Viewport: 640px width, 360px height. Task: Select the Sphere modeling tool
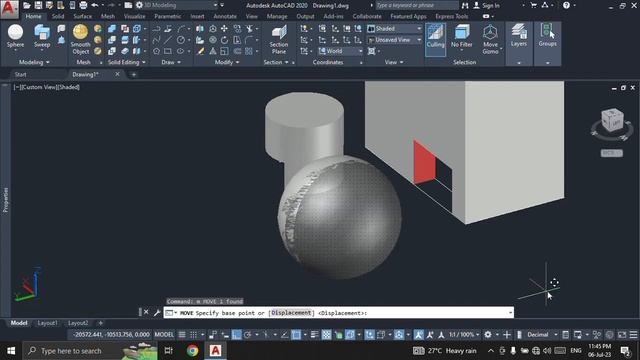click(x=15, y=36)
